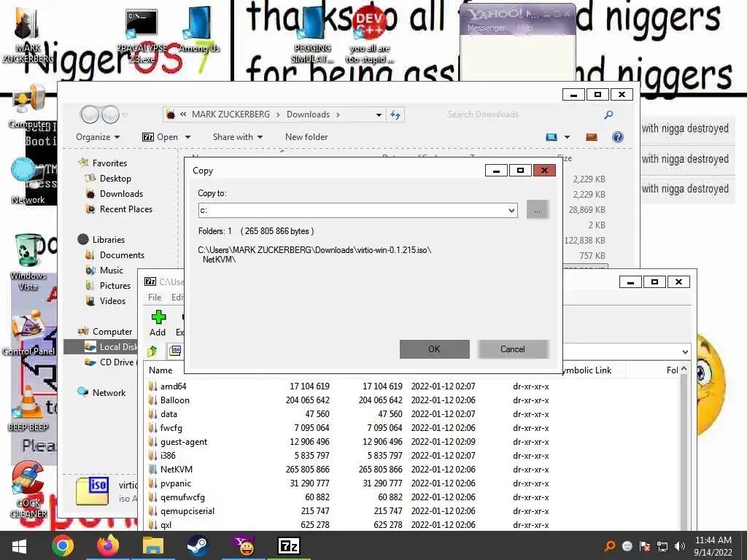Sort by the Name column header in 7-Zip
The height and width of the screenshot is (560, 747).
[x=160, y=370]
